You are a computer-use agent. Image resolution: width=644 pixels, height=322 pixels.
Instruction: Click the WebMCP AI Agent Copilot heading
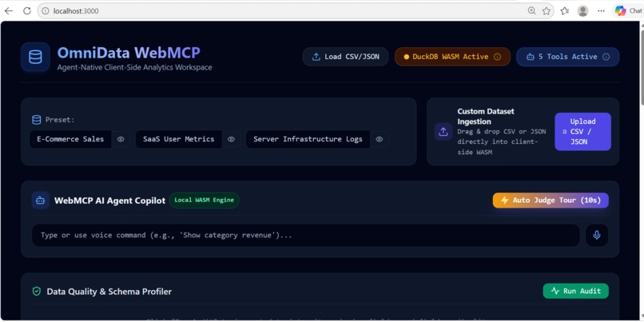tap(109, 201)
